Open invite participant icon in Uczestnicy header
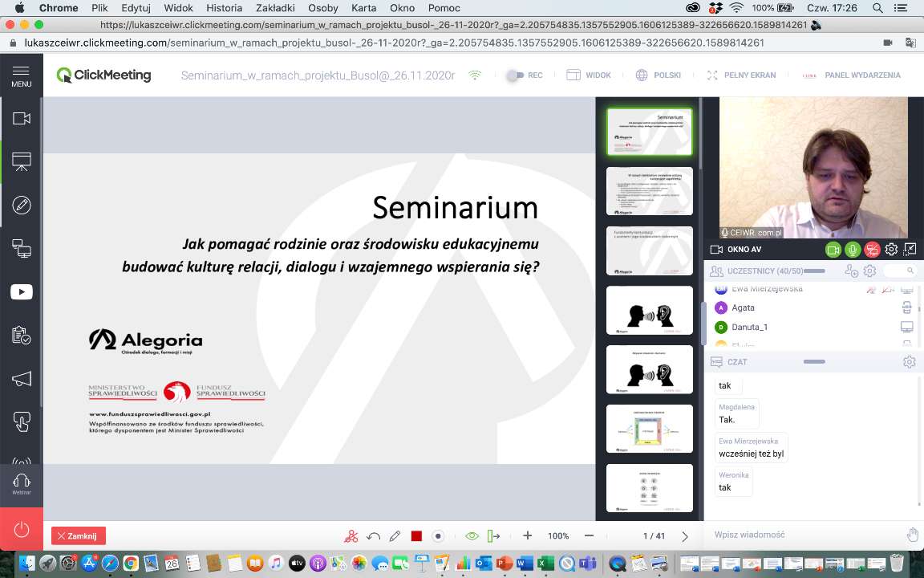The height and width of the screenshot is (578, 924). point(852,271)
